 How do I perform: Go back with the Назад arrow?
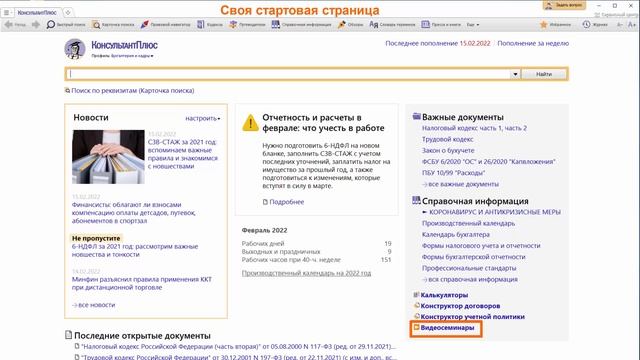point(14,24)
